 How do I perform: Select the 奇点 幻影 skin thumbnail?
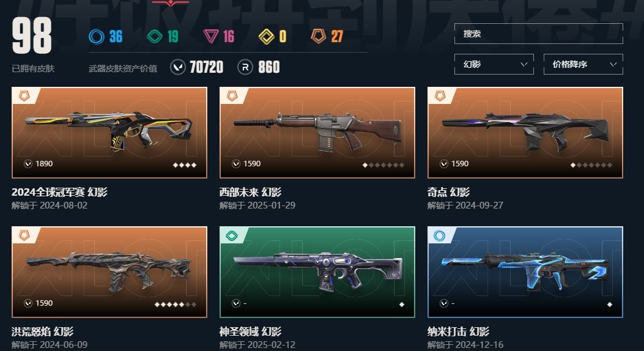(x=525, y=133)
